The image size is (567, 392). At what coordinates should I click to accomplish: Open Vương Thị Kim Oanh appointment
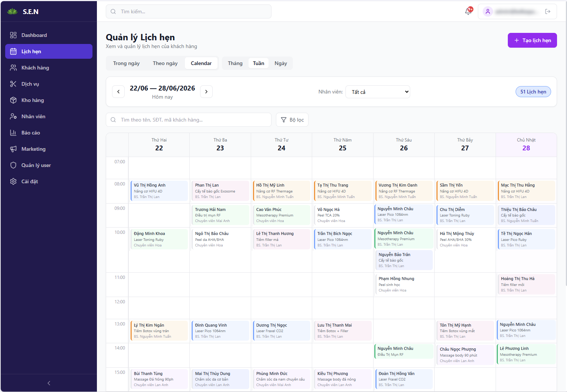pyautogui.click(x=404, y=191)
